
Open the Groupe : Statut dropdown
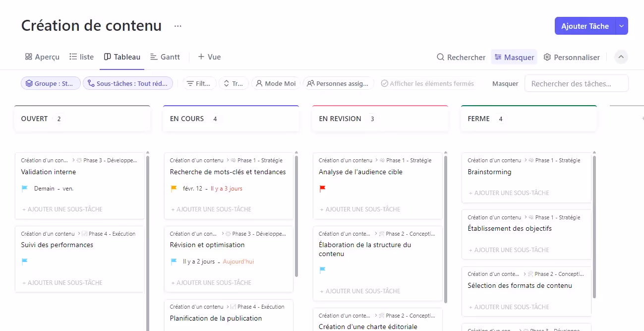[x=50, y=83]
